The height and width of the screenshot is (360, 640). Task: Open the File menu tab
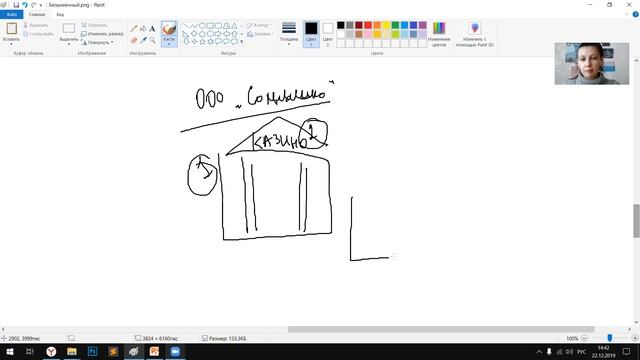[11, 15]
